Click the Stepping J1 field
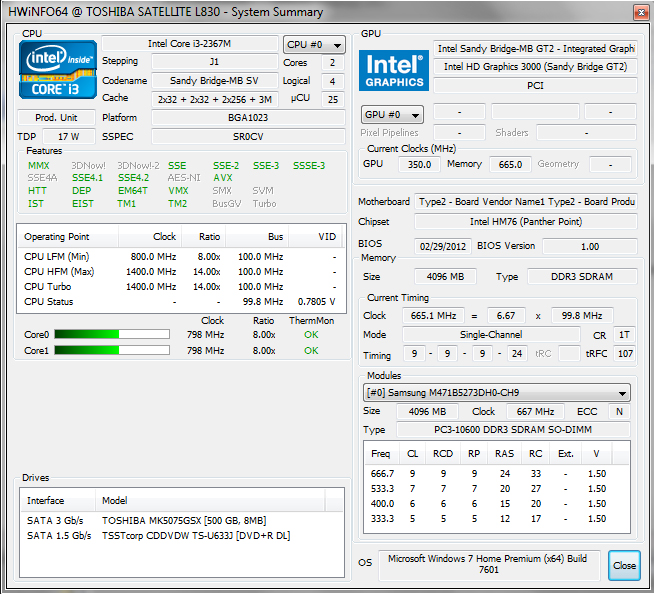Viewport: 654px width, 594px height. [x=214, y=62]
